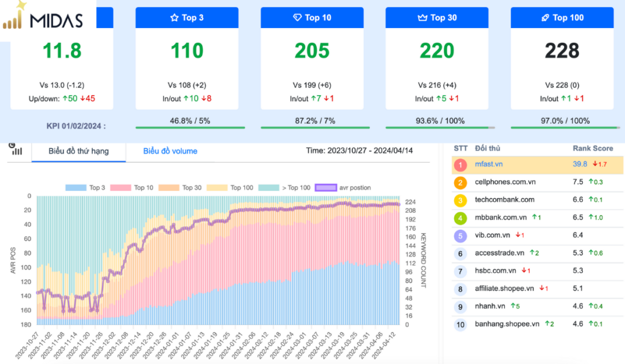Open techcombank.com competitor row

pos(537,200)
